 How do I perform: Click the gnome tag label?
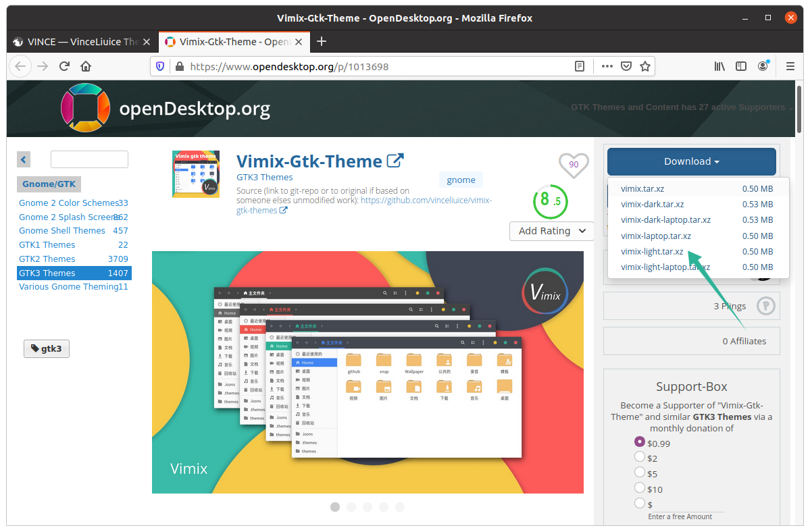pos(461,180)
